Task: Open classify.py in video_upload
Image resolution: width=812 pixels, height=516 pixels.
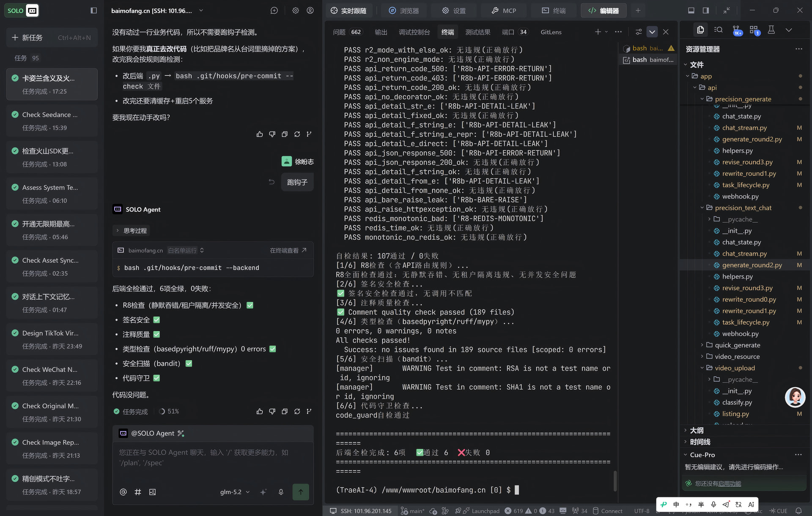Action: (x=737, y=402)
